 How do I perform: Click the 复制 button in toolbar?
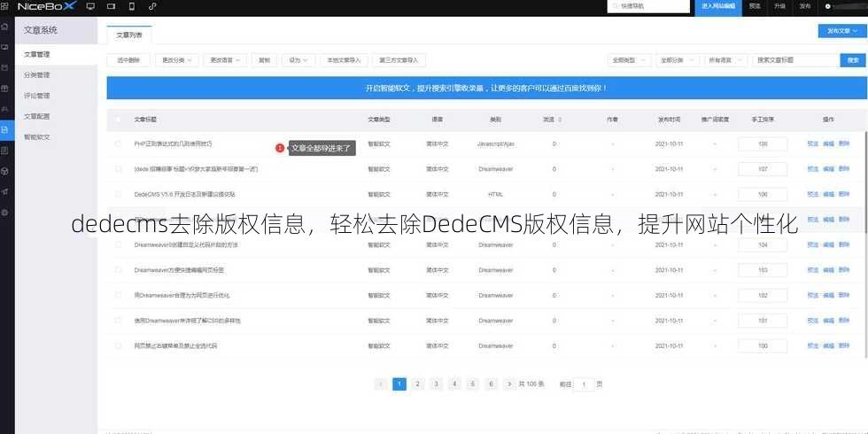pos(264,60)
